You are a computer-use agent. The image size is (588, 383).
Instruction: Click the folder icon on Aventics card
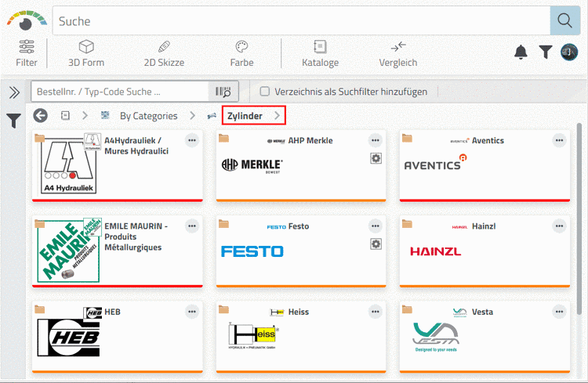tap(407, 138)
